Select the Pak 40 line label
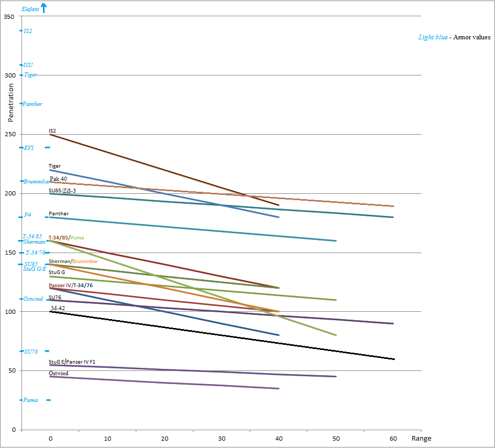495x448 pixels. click(x=58, y=179)
